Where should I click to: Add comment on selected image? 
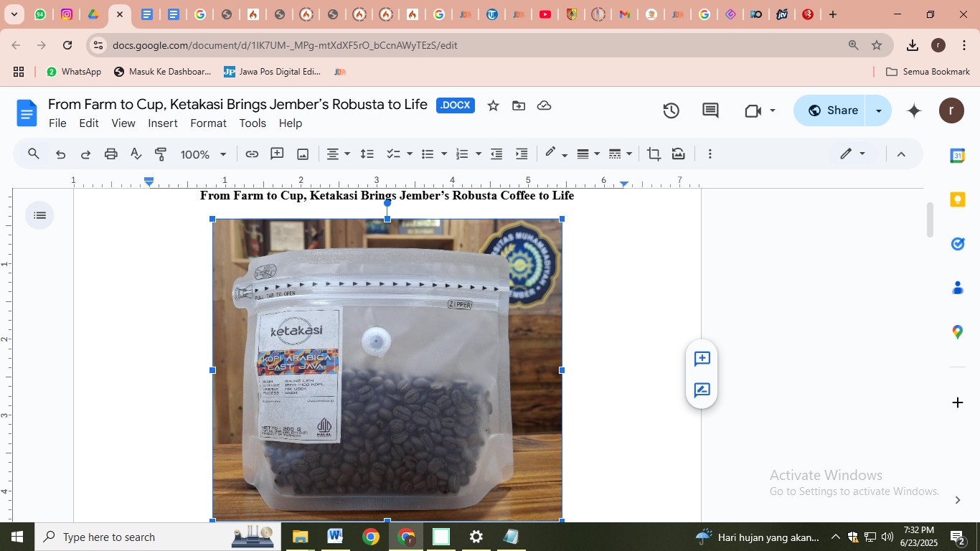pos(702,359)
